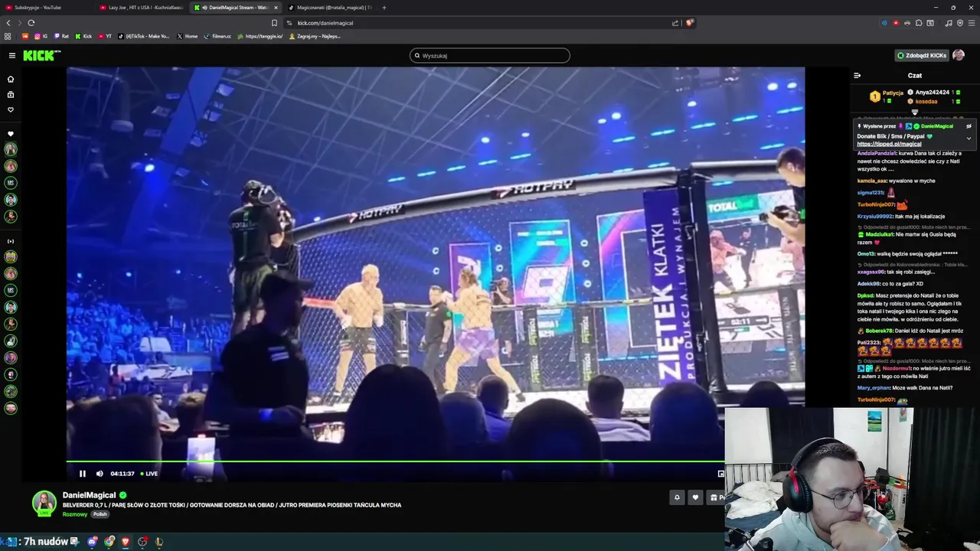Viewport: 980px width, 551px height.
Task: Open the X Home bookmark
Action: (x=188, y=36)
